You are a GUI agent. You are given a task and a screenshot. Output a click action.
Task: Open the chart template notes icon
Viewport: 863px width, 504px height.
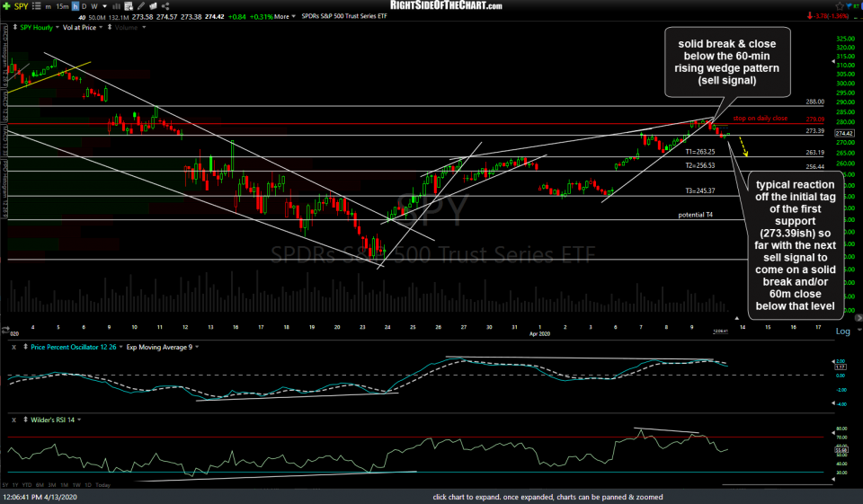point(129,6)
